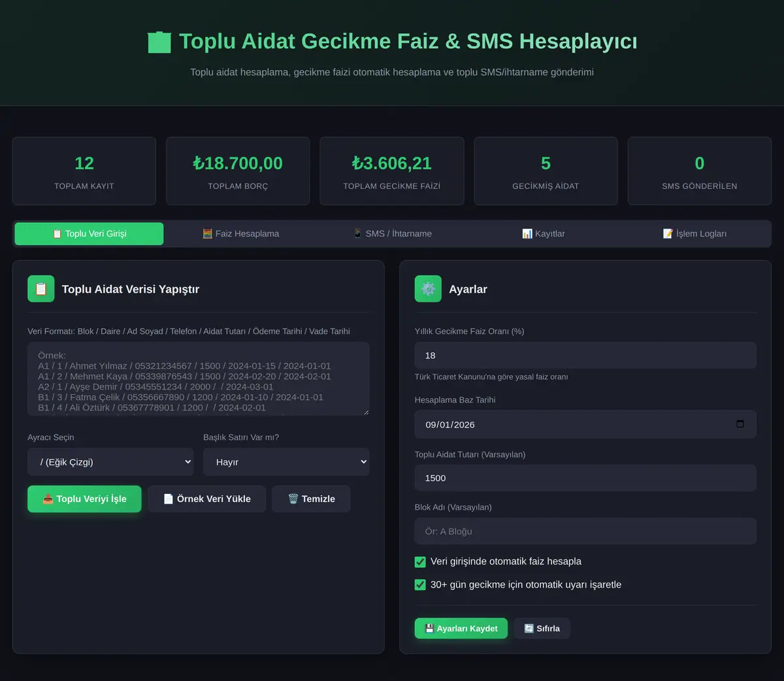Image resolution: width=784 pixels, height=681 pixels.
Task: Click the textarea resize handle corner
Action: (x=366, y=412)
